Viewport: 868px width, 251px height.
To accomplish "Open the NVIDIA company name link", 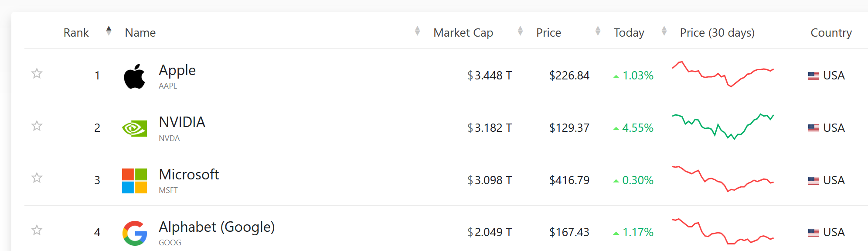I will (x=182, y=122).
